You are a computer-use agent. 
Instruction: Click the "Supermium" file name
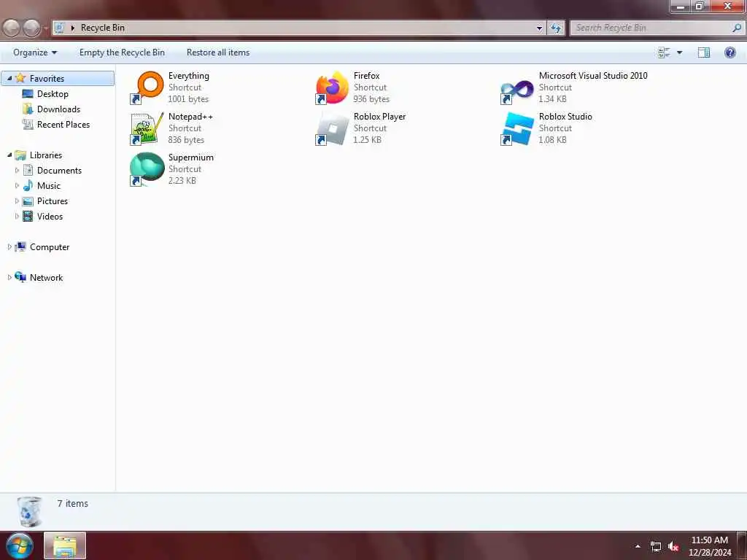coord(191,157)
